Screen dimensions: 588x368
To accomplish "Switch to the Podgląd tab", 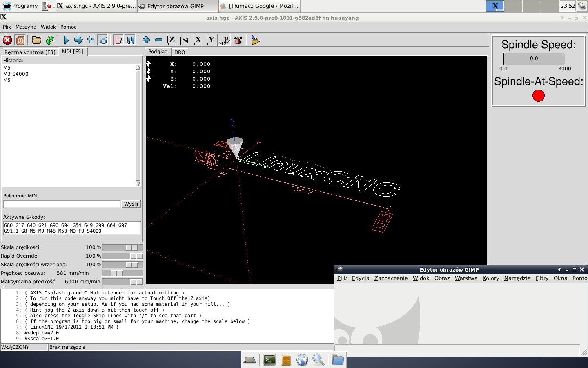I will pyautogui.click(x=158, y=52).
